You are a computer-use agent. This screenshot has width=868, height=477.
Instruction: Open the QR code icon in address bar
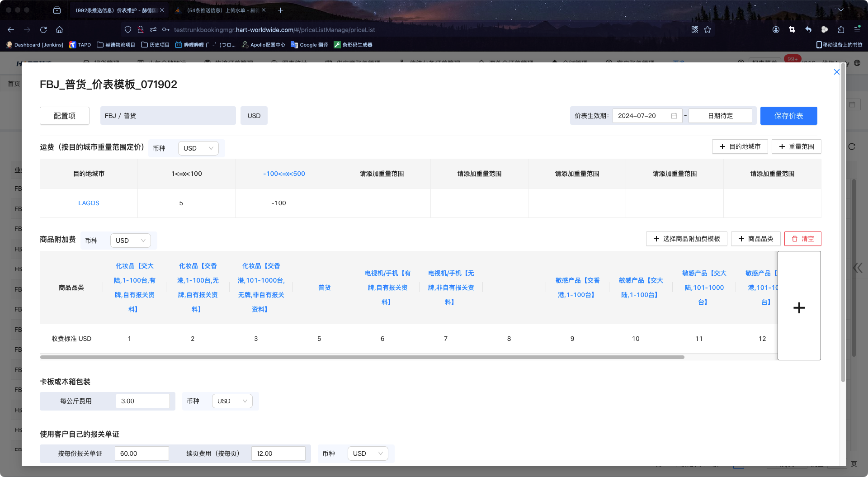(x=695, y=30)
